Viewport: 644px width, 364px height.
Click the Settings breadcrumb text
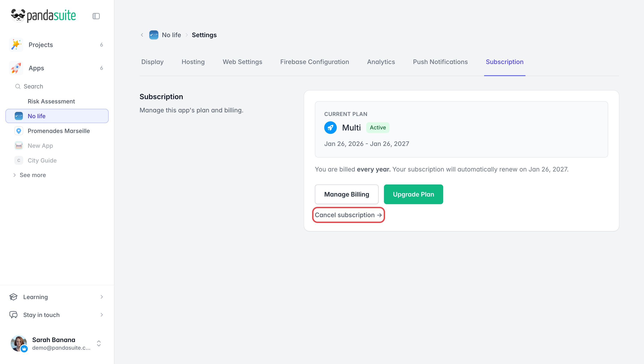tap(204, 35)
